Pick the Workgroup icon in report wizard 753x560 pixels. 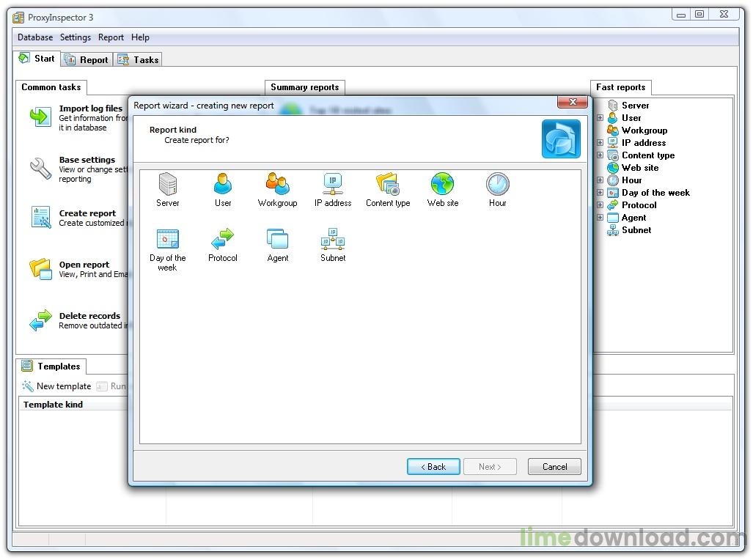coord(278,184)
